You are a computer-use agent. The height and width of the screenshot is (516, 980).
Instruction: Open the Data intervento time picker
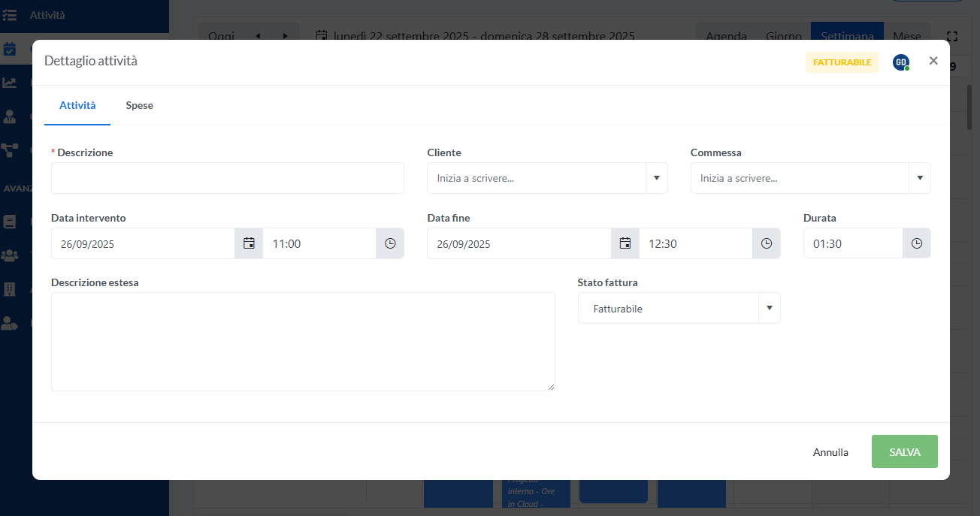pyautogui.click(x=390, y=243)
